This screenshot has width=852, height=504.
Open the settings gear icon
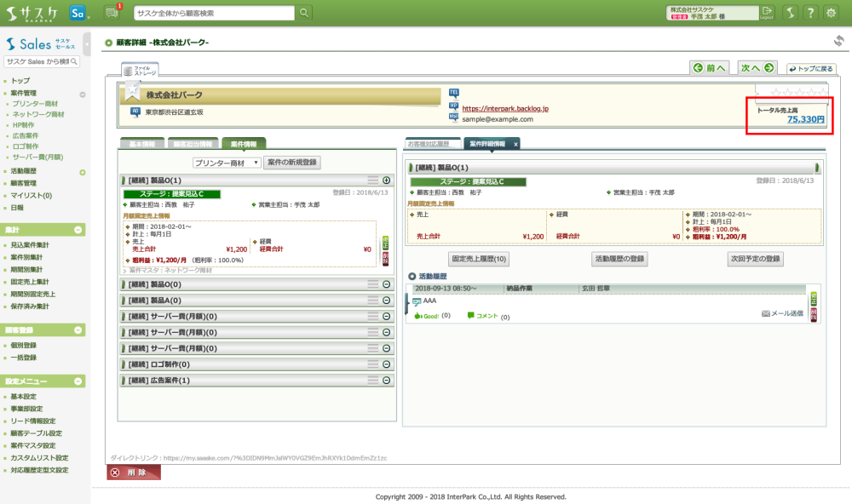[x=831, y=13]
